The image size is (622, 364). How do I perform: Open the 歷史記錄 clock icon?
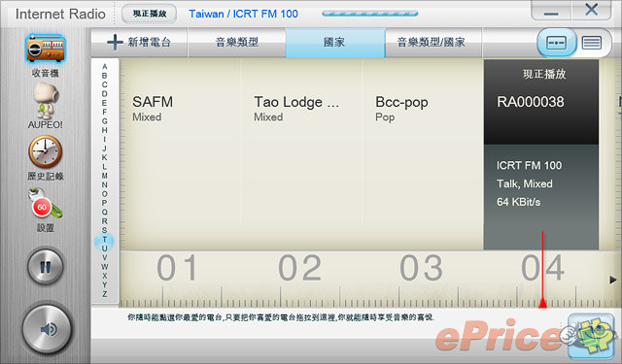click(x=46, y=151)
